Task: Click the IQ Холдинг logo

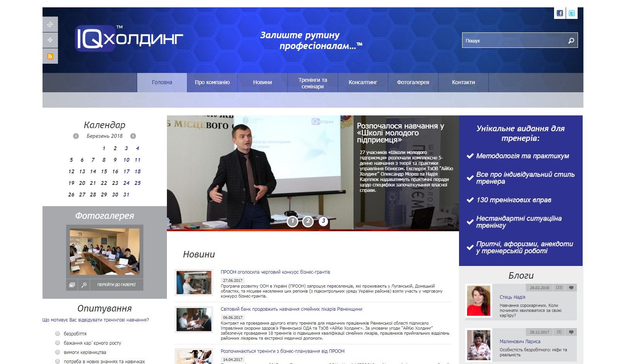Action: [x=129, y=38]
